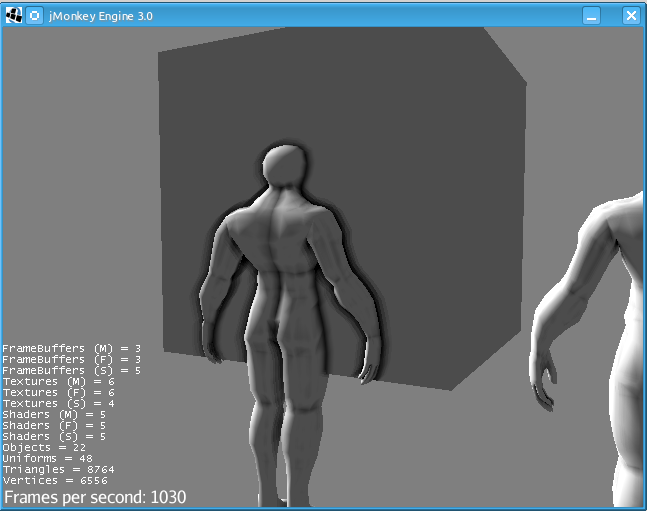Viewport: 647px width, 511px height.
Task: Click the pin/sticky button in title bar
Action: [x=35, y=16]
